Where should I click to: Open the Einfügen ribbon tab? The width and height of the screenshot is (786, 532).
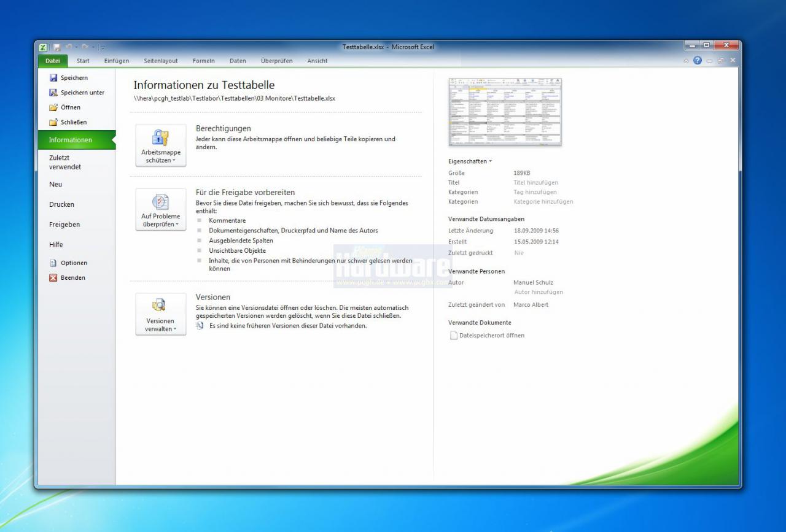[x=117, y=61]
